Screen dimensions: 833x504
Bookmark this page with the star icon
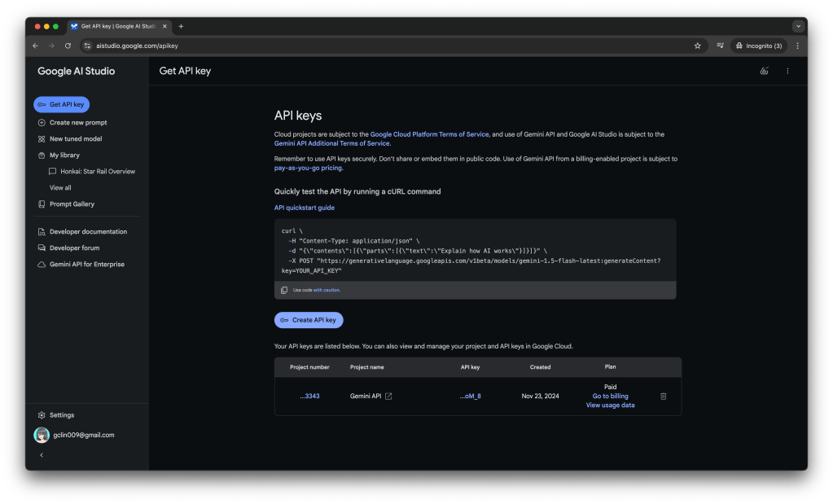(697, 46)
